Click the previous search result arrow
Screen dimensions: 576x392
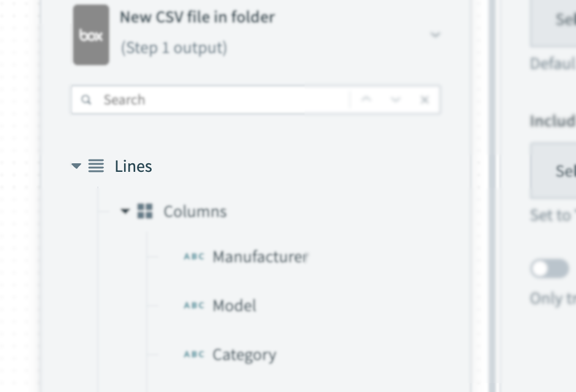tap(367, 99)
